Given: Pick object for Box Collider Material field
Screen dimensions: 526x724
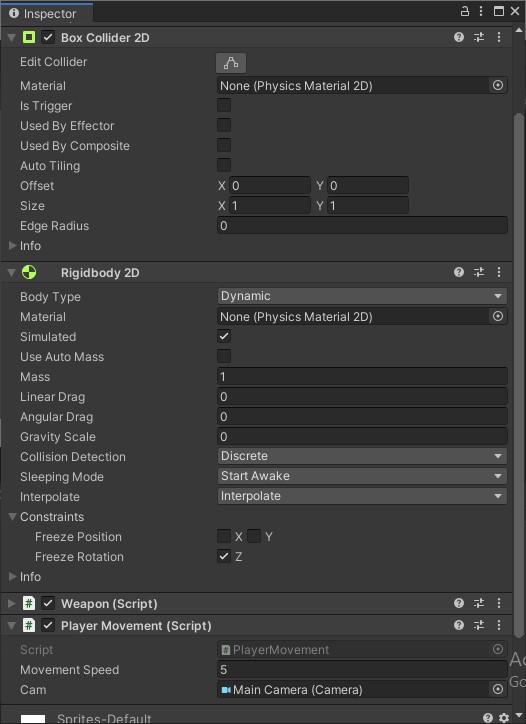Looking at the screenshot, I should point(498,85).
